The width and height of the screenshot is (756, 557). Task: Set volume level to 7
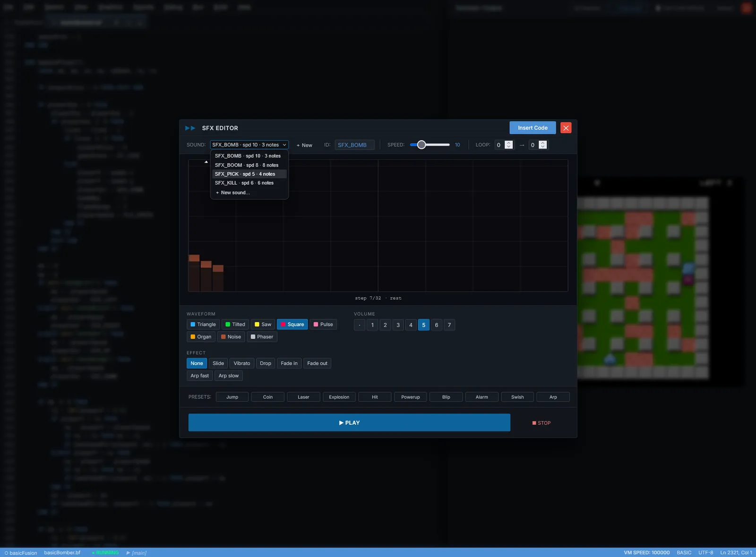[449, 325]
